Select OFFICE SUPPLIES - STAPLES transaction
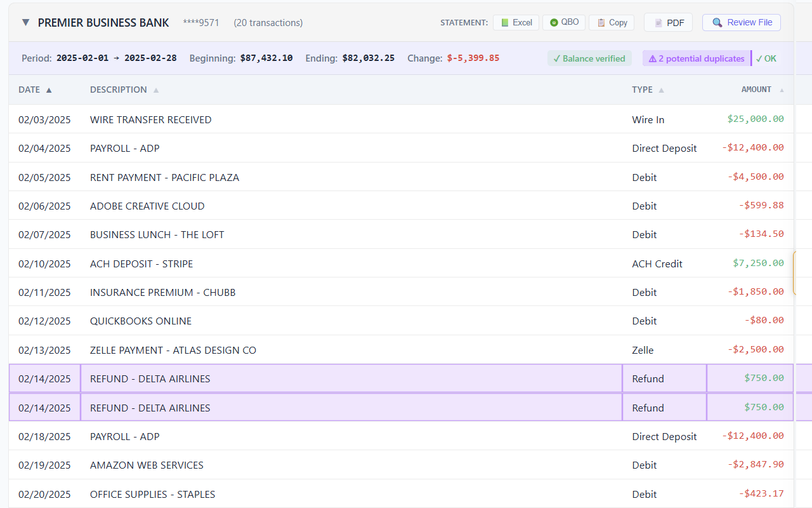 pyautogui.click(x=401, y=494)
